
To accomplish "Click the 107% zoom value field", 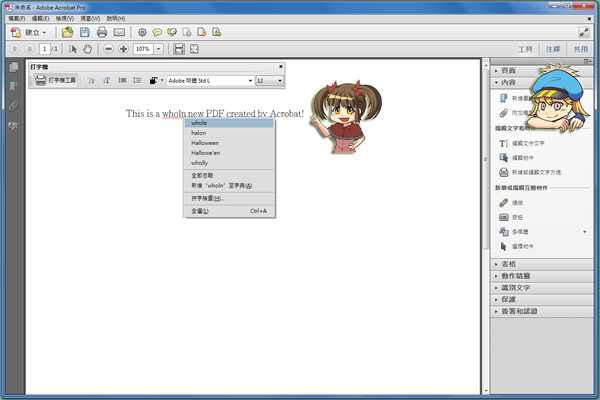I will click(143, 49).
